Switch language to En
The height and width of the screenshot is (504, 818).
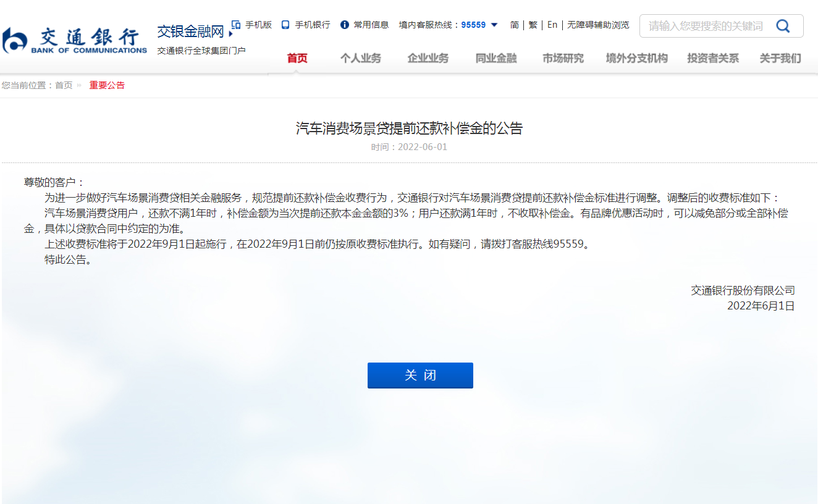click(x=552, y=25)
